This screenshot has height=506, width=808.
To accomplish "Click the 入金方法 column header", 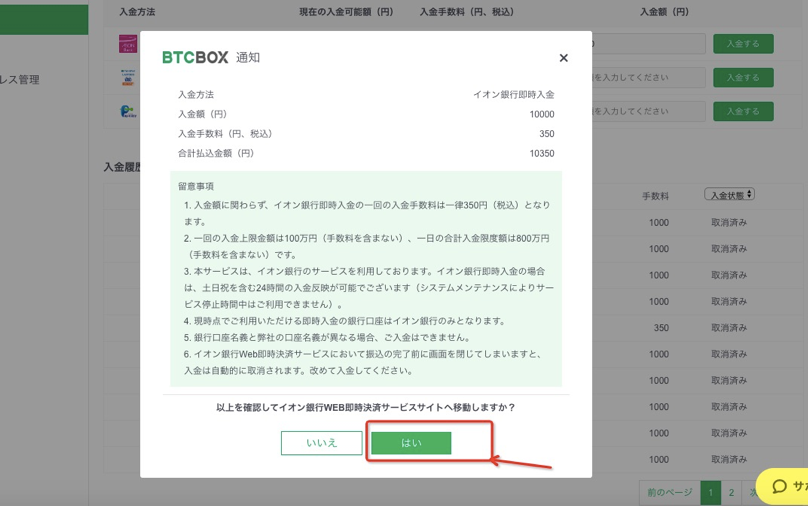I will (x=137, y=12).
